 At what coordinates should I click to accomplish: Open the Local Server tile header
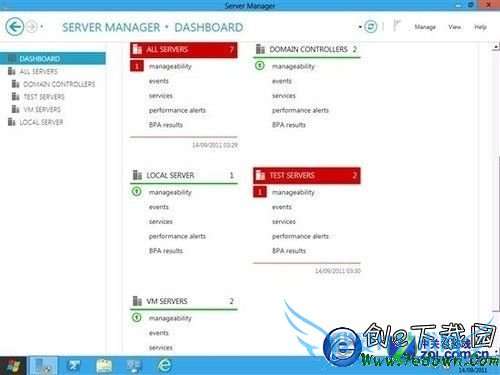[x=184, y=175]
